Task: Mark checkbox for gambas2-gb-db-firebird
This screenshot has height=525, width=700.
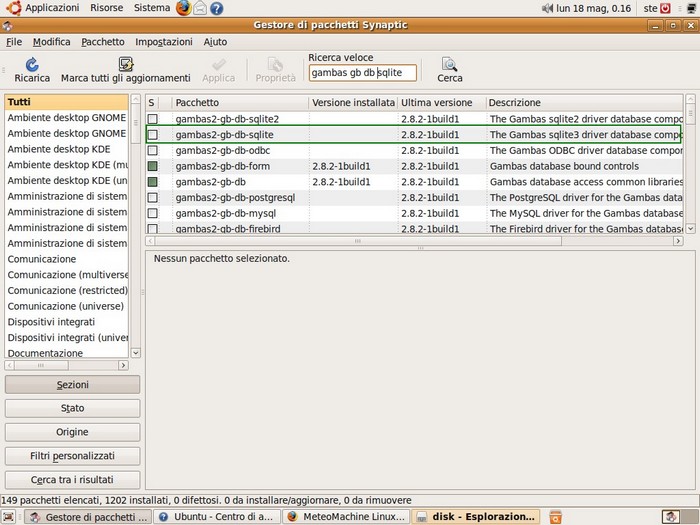Action: 153,229
